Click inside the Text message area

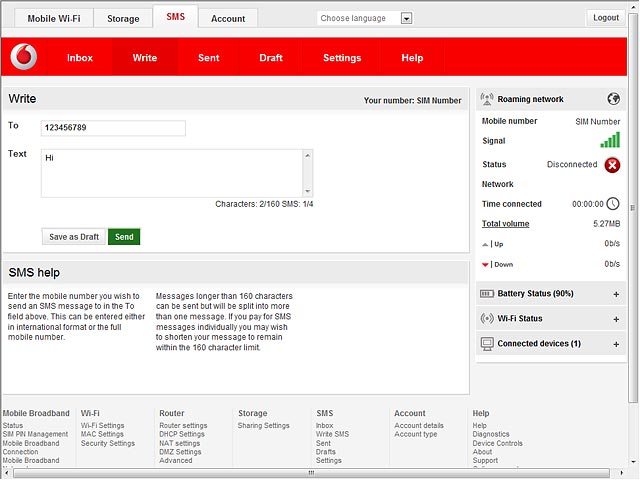click(x=171, y=173)
